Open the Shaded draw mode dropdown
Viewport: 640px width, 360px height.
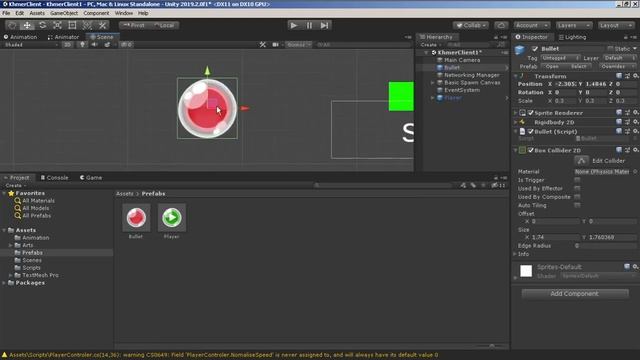coord(30,44)
